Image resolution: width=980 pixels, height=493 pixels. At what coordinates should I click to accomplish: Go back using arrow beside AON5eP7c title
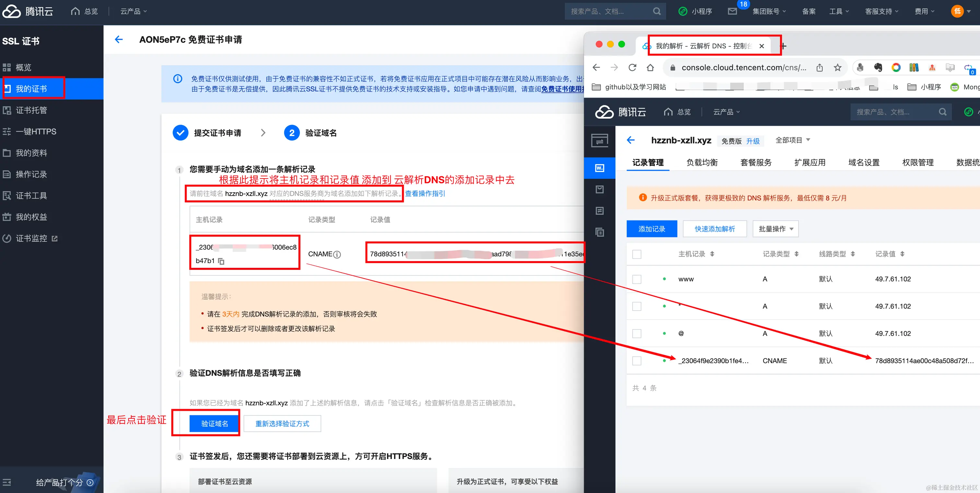(x=119, y=40)
